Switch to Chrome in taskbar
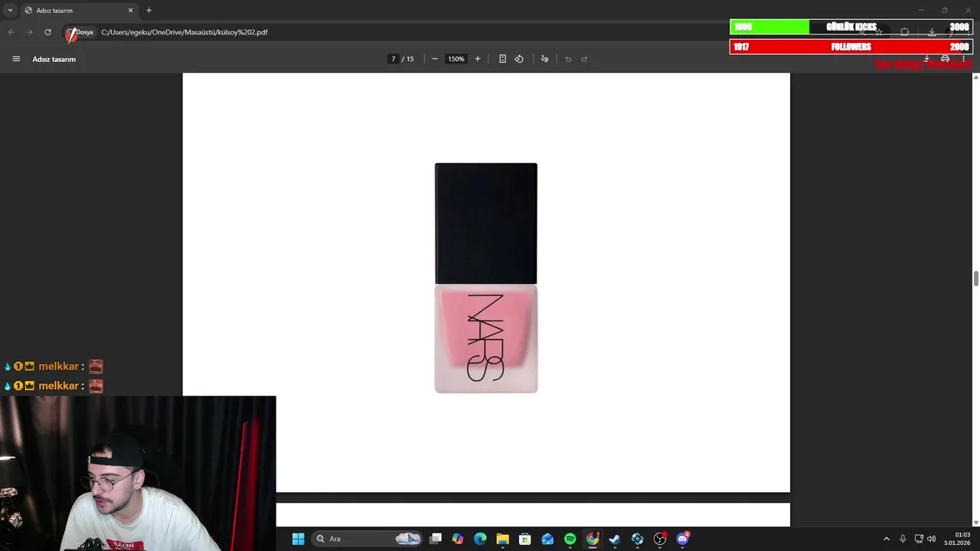Screen dimensions: 980x551 [593, 539]
